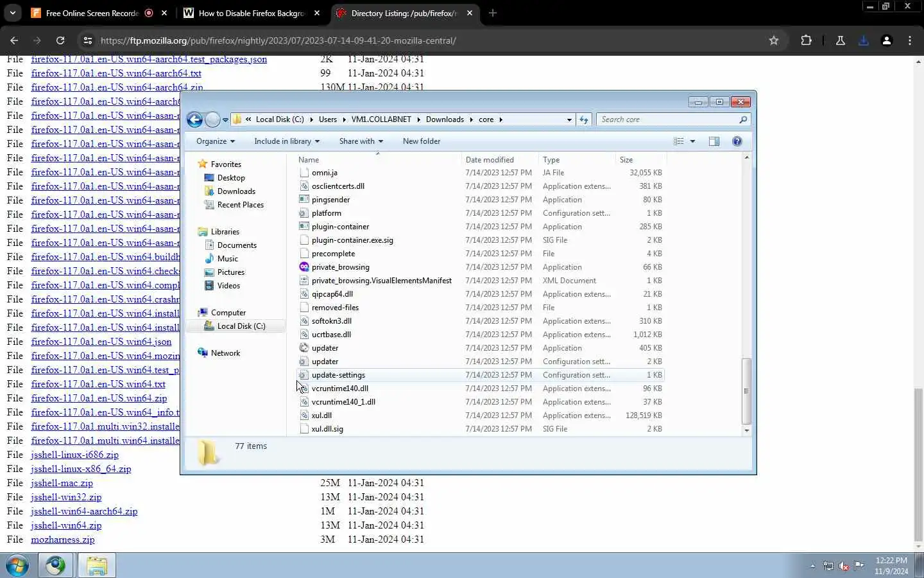Bookmark this page with star icon

[774, 40]
